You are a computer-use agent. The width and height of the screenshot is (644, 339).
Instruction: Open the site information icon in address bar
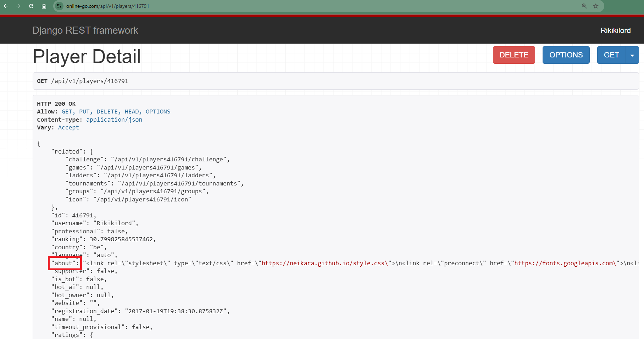(x=59, y=6)
